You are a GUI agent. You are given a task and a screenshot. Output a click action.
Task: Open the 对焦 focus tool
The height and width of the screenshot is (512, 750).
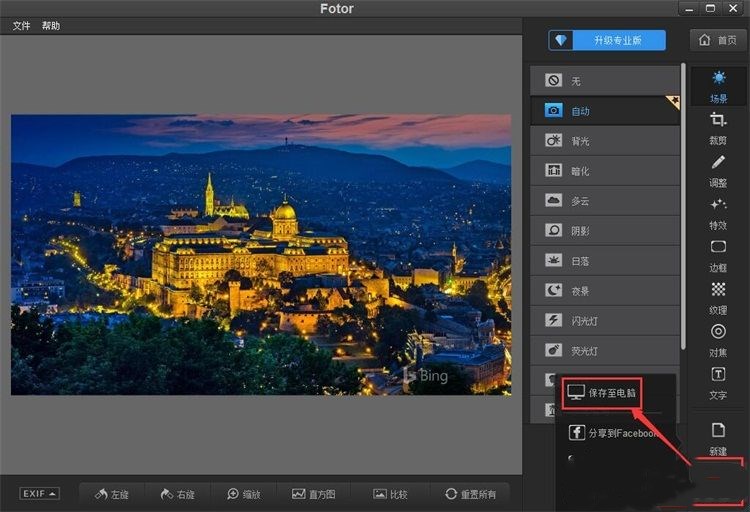[718, 341]
